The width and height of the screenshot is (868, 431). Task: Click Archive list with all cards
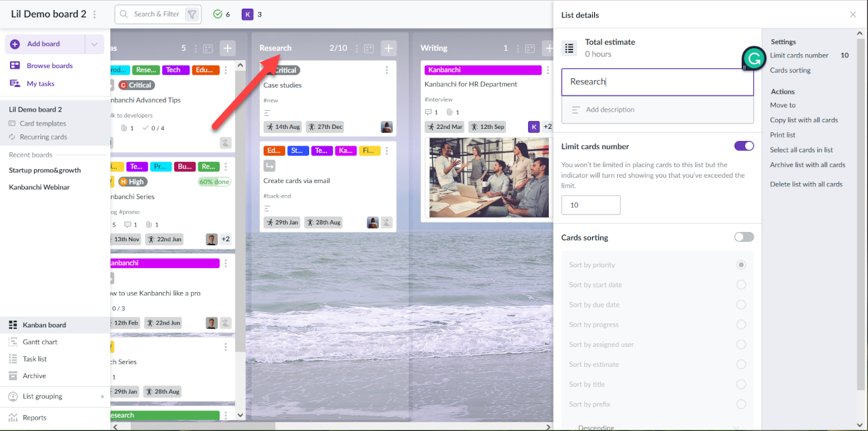(x=808, y=164)
